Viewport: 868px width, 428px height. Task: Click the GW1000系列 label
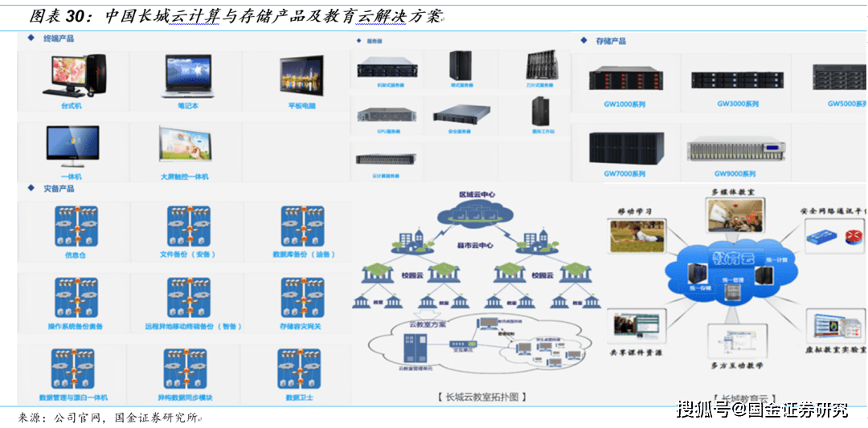coord(624,104)
